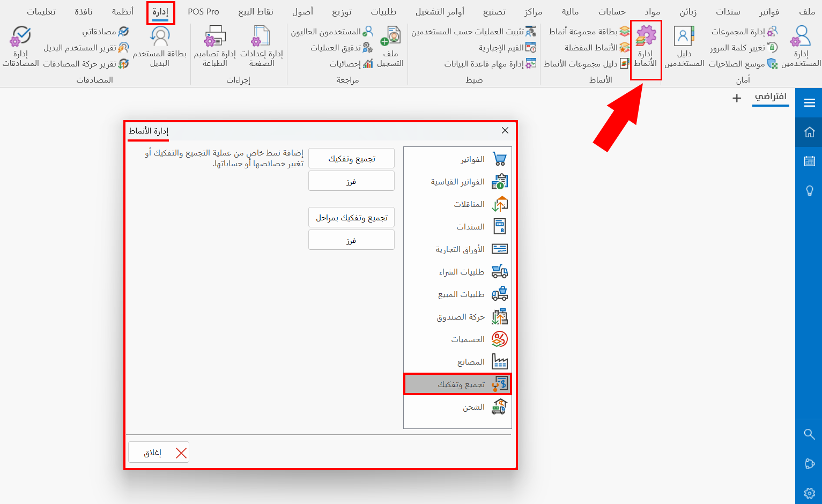Open the فواتير menu tab
Viewport: 822px width, 504px height.
click(x=769, y=12)
